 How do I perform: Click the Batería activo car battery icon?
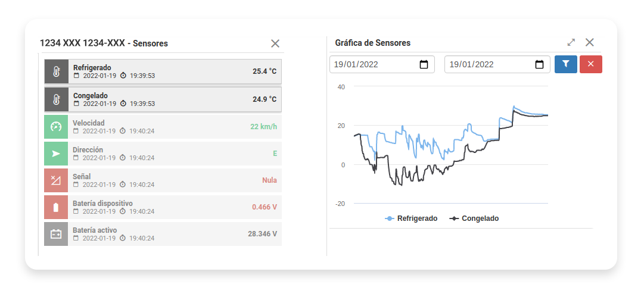(56, 234)
